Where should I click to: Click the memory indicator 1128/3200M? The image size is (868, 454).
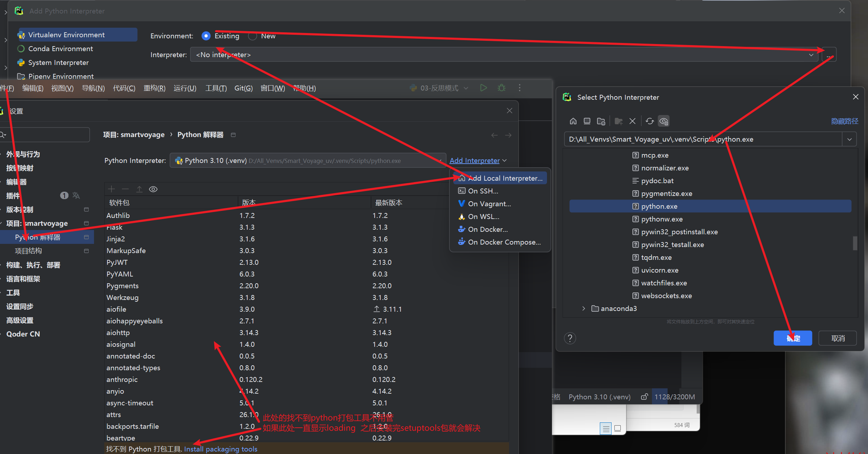pos(674,397)
